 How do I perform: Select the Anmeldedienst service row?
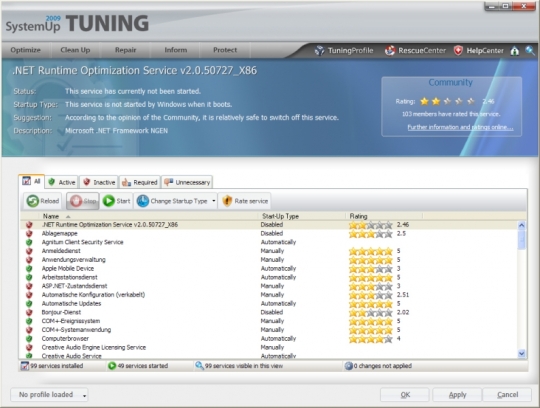(269, 251)
